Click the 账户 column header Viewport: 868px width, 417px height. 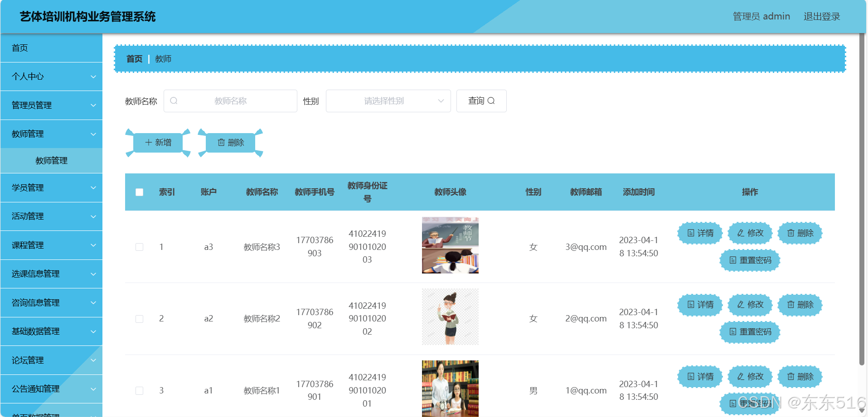pyautogui.click(x=209, y=192)
